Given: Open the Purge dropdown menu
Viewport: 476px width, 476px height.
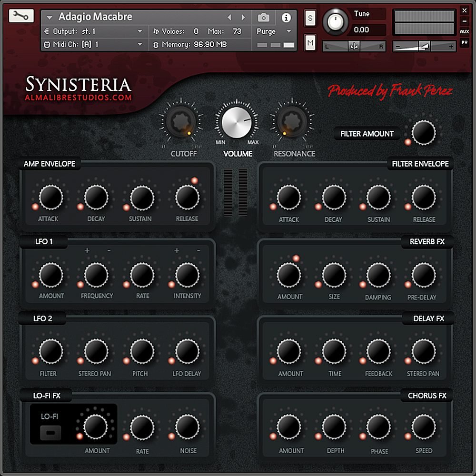Looking at the screenshot, I should pyautogui.click(x=274, y=31).
